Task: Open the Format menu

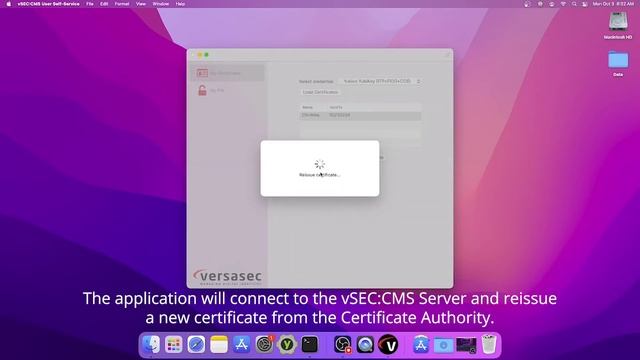Action: (122, 4)
